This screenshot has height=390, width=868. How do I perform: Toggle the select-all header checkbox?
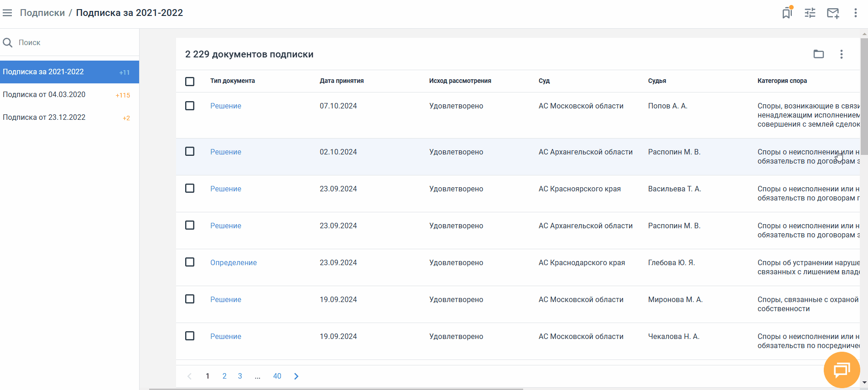point(190,81)
